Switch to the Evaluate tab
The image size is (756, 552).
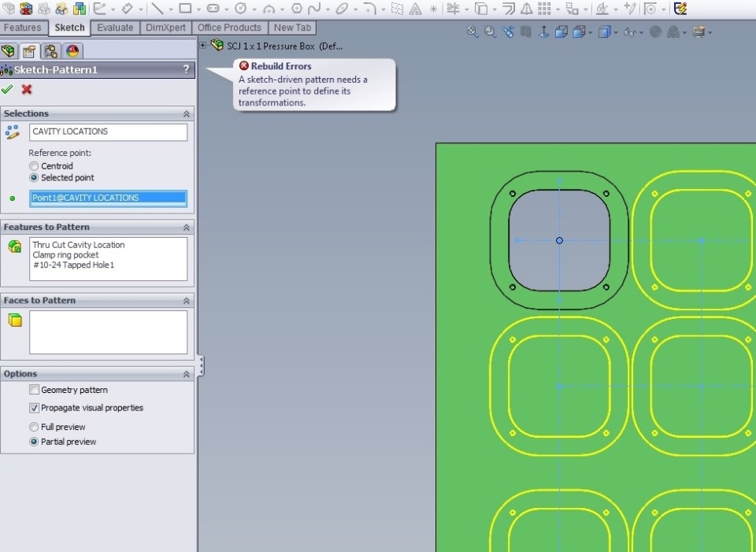[115, 28]
